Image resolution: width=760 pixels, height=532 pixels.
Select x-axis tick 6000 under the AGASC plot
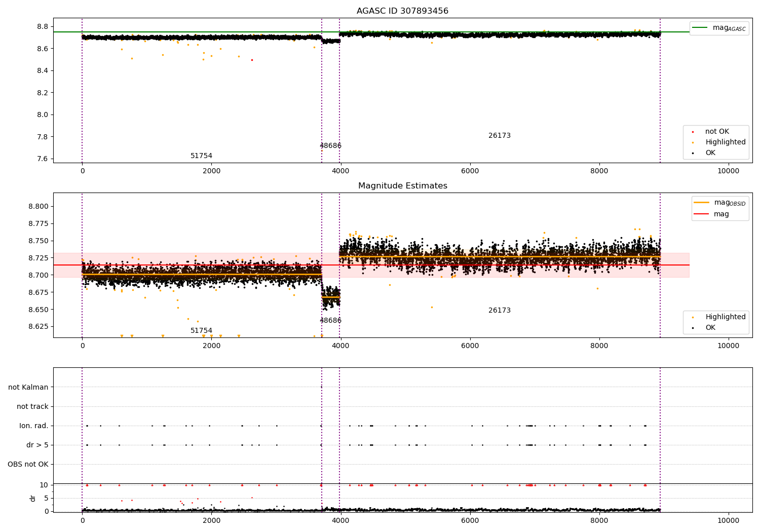[470, 171]
